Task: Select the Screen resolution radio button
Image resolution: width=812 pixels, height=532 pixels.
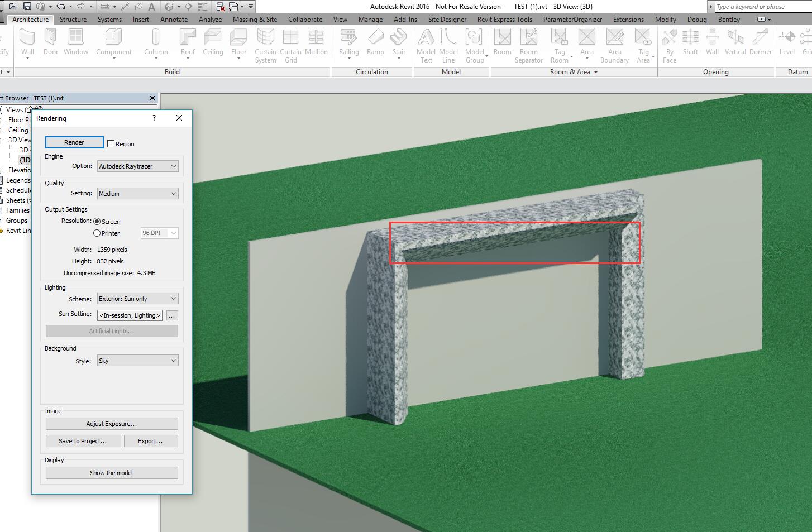Action: click(x=97, y=221)
